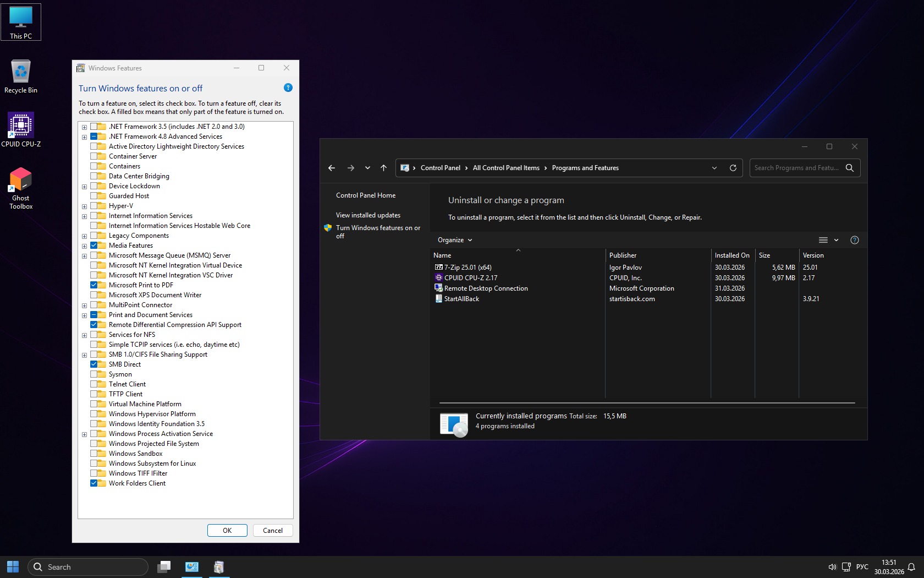This screenshot has height=578, width=924.
Task: Expand the Internet Information Services node
Action: pyautogui.click(x=85, y=216)
